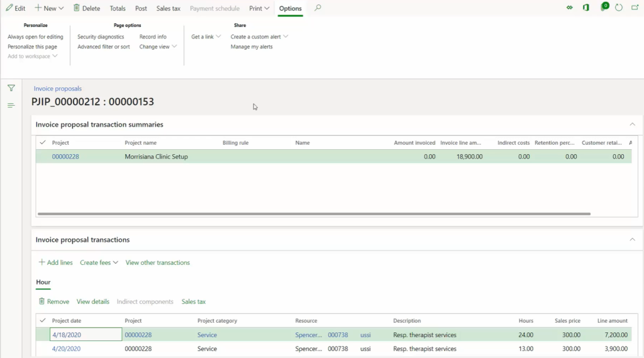Viewport: 644px width, 358px height.
Task: Open the Create fees dropdown
Action: coord(99,262)
